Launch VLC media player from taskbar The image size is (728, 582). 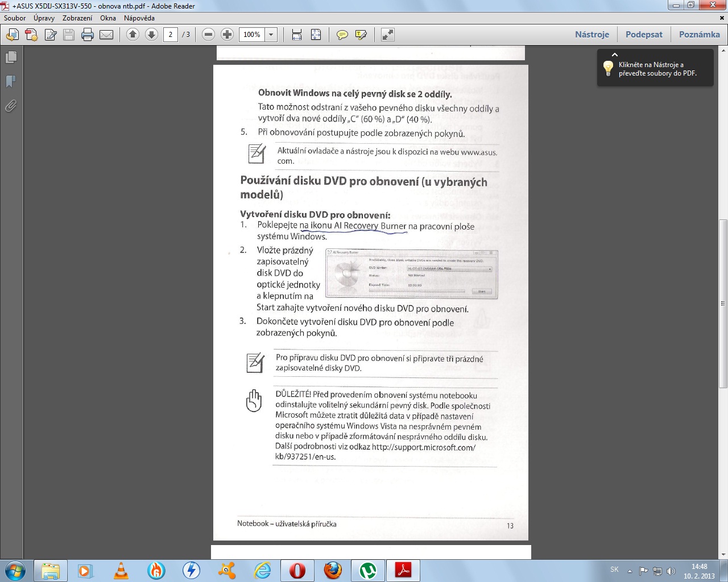(x=121, y=570)
